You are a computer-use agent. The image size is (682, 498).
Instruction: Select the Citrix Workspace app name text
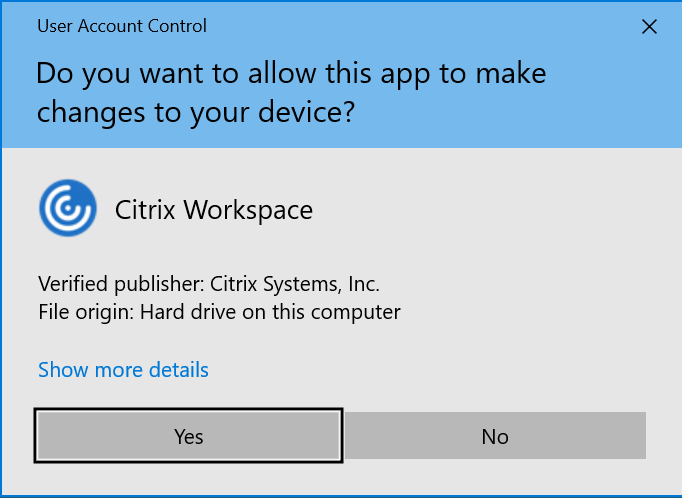pyautogui.click(x=214, y=210)
